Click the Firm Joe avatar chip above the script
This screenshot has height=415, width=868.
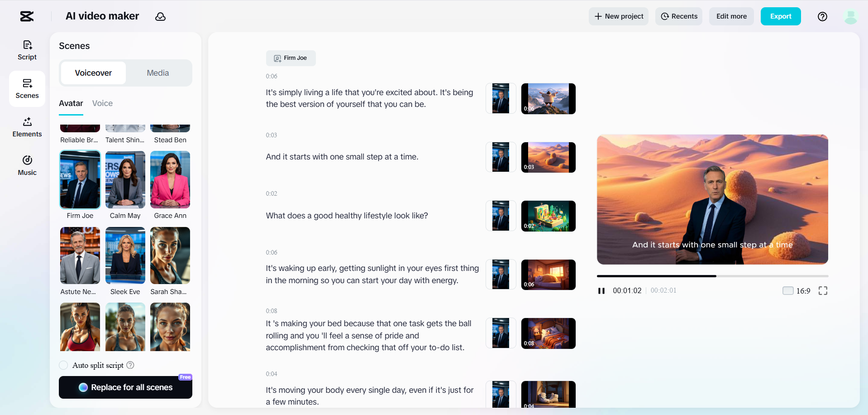click(291, 58)
